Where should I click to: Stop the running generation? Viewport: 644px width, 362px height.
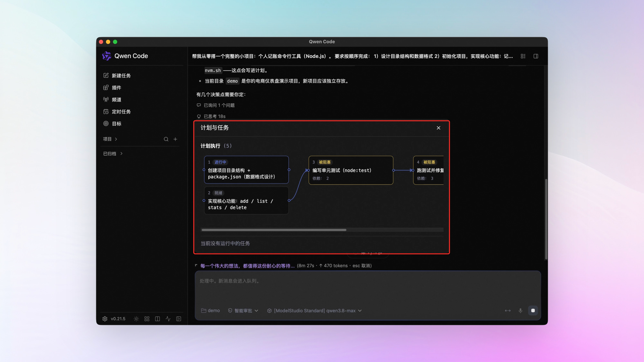click(x=533, y=310)
